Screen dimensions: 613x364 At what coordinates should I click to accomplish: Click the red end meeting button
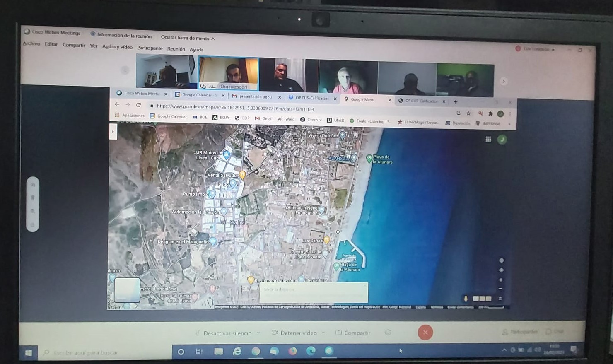[x=425, y=332]
